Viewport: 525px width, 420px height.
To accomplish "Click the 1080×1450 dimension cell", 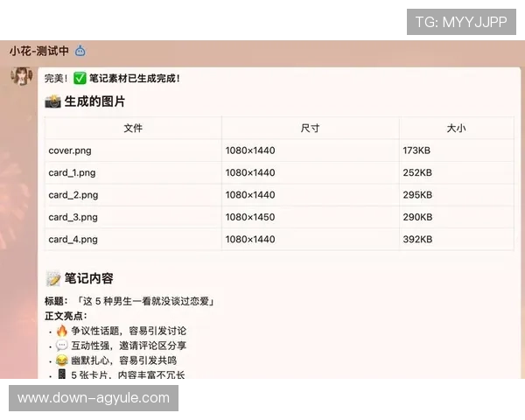I will [310, 217].
